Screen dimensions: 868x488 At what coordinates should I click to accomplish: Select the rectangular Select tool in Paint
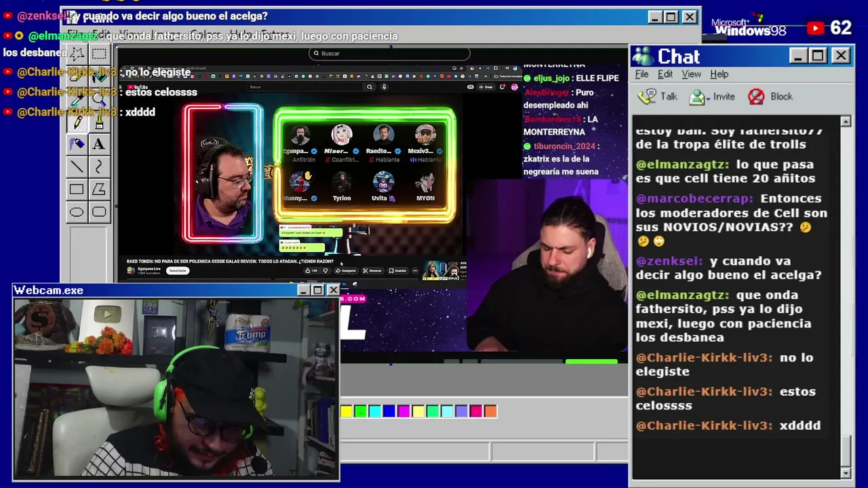point(99,54)
